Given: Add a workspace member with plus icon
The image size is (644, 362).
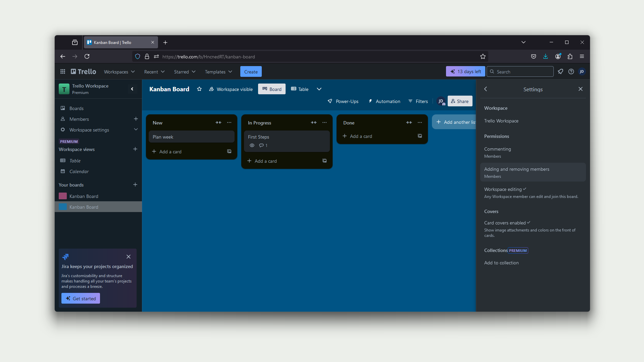Looking at the screenshot, I should pos(136,119).
